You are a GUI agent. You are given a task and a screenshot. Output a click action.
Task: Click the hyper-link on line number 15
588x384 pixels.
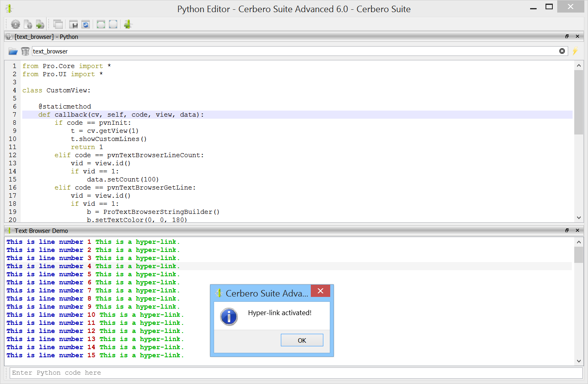coord(142,355)
